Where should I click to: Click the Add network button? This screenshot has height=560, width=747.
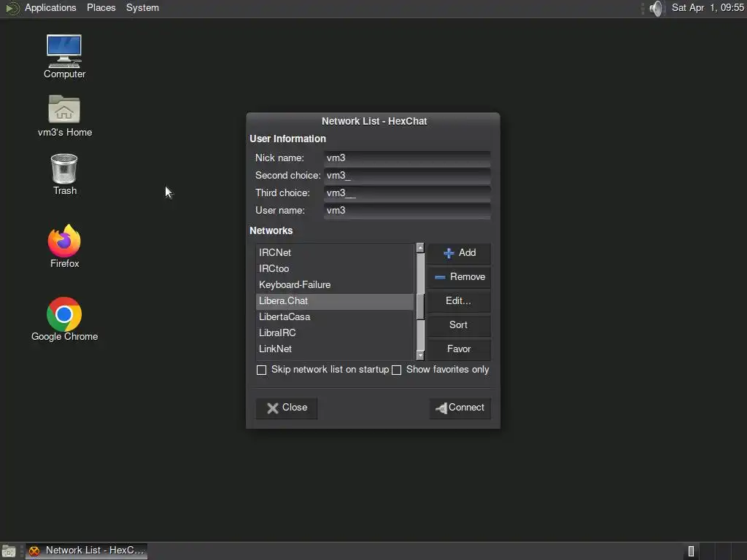pos(460,253)
